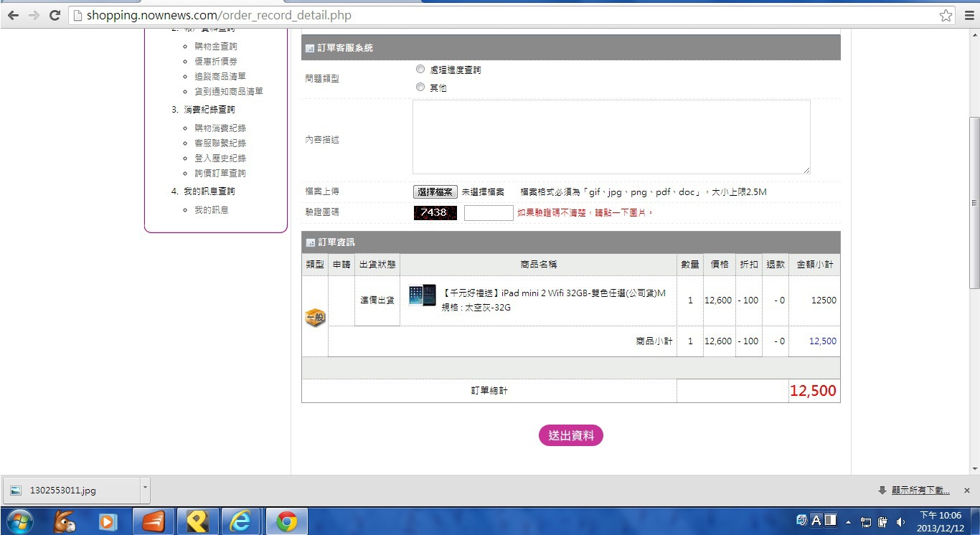Open the orange app taskbar icon

[x=153, y=522]
